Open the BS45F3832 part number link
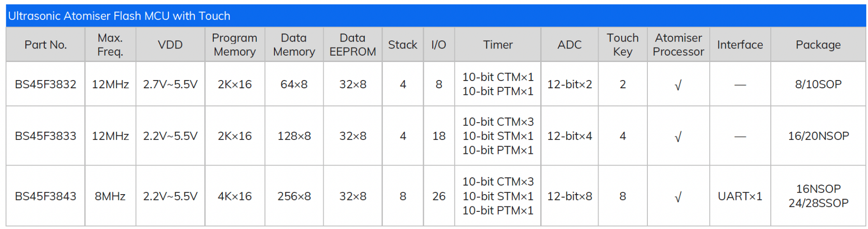This screenshot has height=229, width=868. tap(45, 84)
